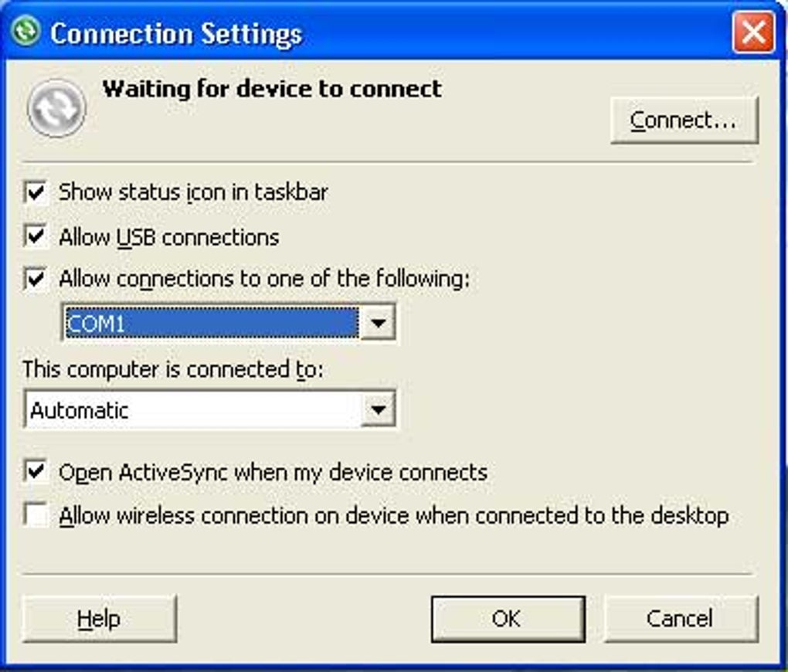Click the 'Show status icon in taskbar' label text
The image size is (788, 672).
coord(193,192)
